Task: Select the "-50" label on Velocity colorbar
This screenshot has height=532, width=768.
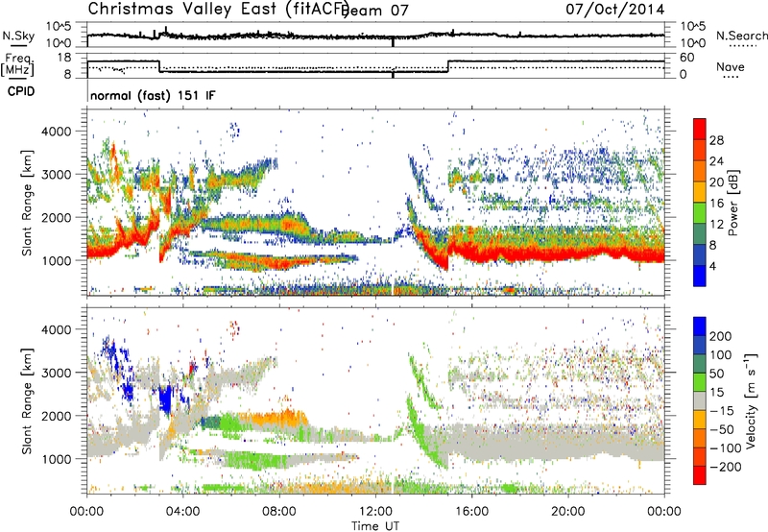Action: coord(722,429)
